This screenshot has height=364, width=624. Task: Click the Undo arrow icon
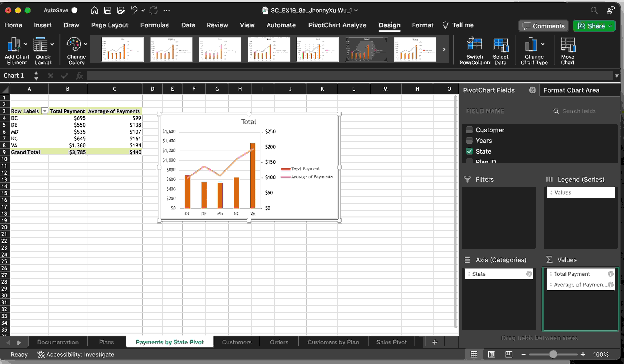click(x=135, y=10)
